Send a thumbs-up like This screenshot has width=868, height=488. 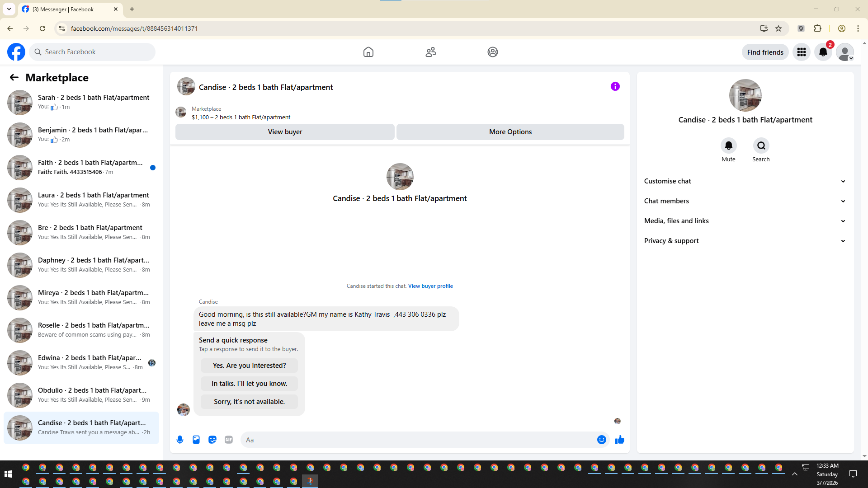619,440
